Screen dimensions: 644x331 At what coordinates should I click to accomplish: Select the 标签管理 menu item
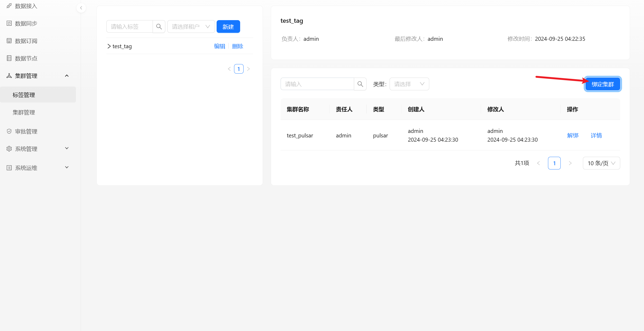(x=24, y=95)
